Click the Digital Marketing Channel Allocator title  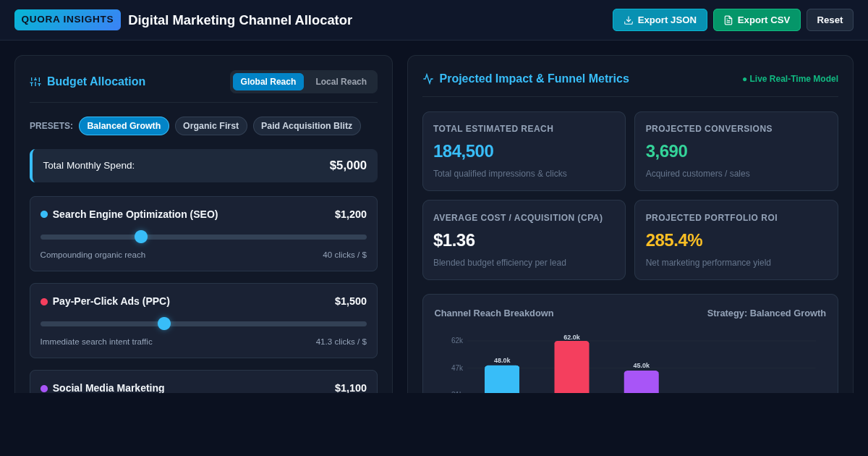click(240, 20)
